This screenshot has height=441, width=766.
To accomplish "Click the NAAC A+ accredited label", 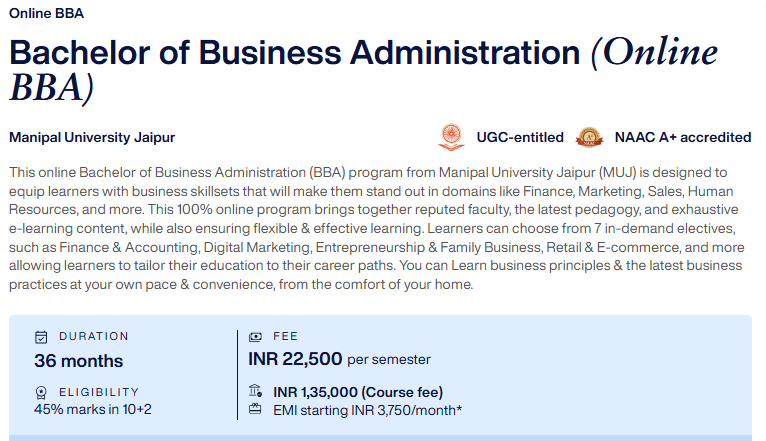I will coord(682,137).
